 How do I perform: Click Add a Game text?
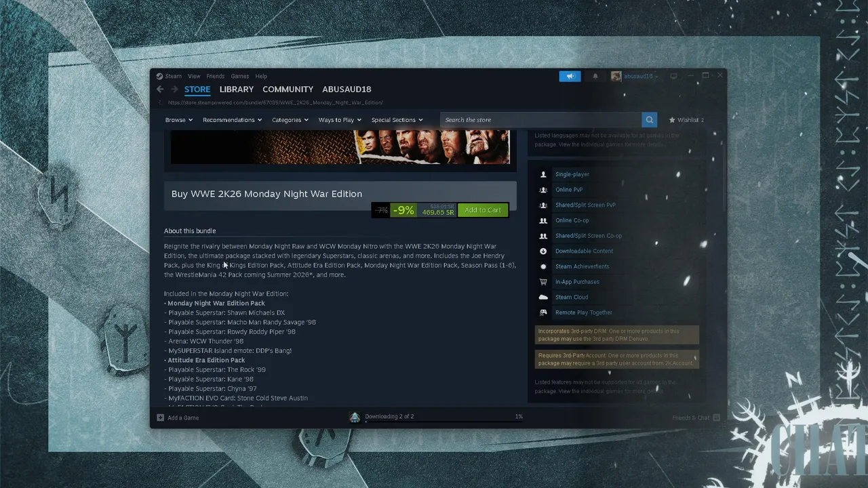click(x=183, y=418)
